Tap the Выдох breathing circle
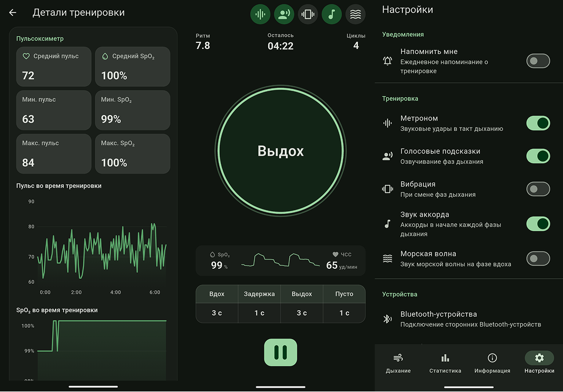 (280, 151)
